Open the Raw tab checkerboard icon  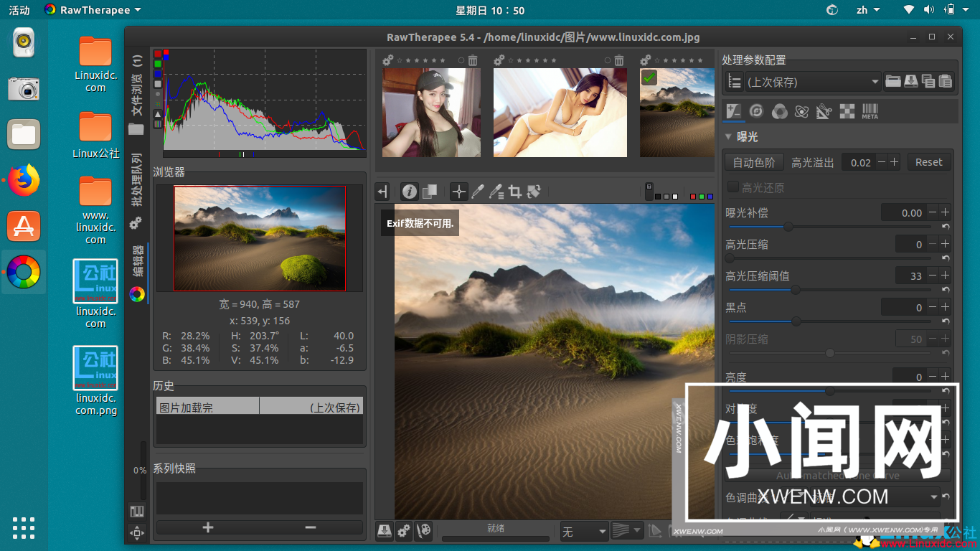847,111
